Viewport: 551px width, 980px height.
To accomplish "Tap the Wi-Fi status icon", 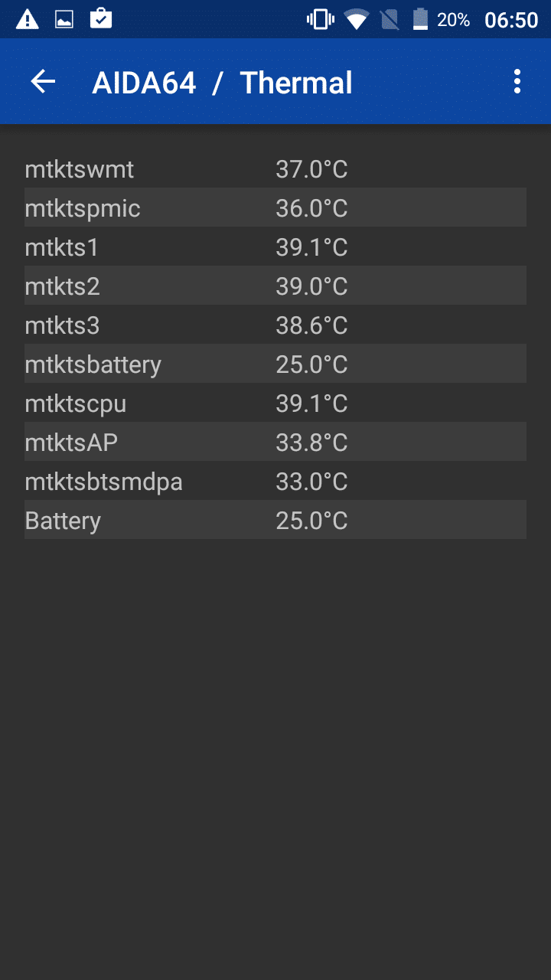I will (x=356, y=19).
